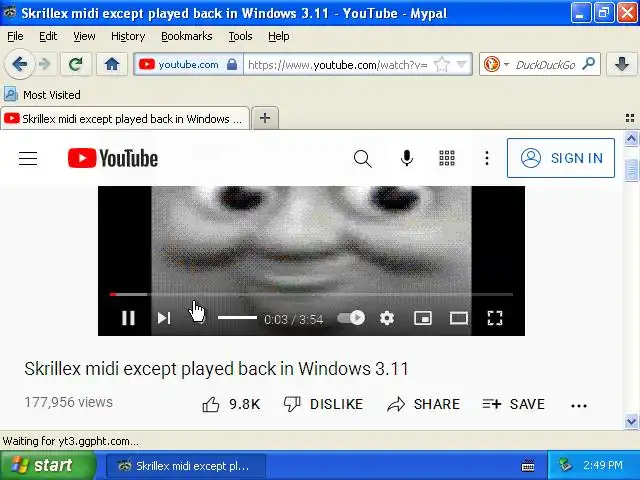
Task: Pause the video
Action: tap(128, 318)
